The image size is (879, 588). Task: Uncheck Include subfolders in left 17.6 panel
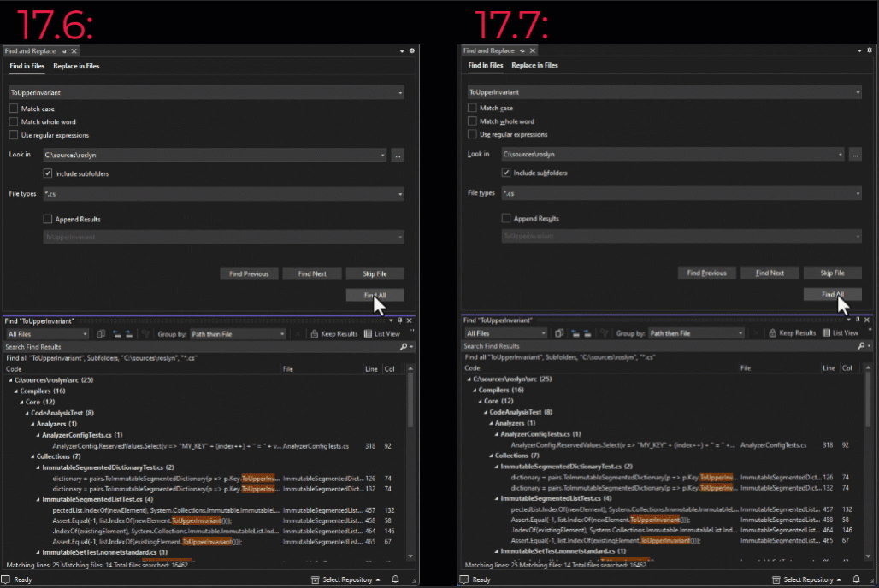coord(48,173)
